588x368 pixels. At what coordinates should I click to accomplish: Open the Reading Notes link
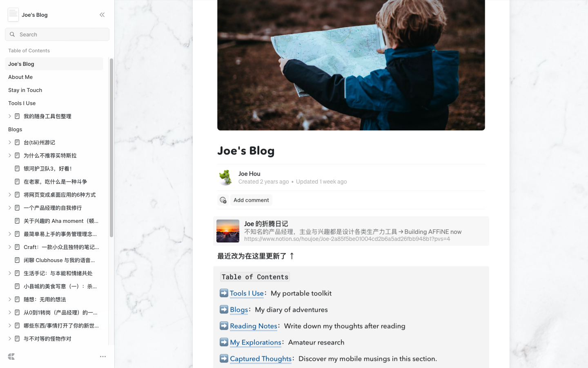click(254, 326)
